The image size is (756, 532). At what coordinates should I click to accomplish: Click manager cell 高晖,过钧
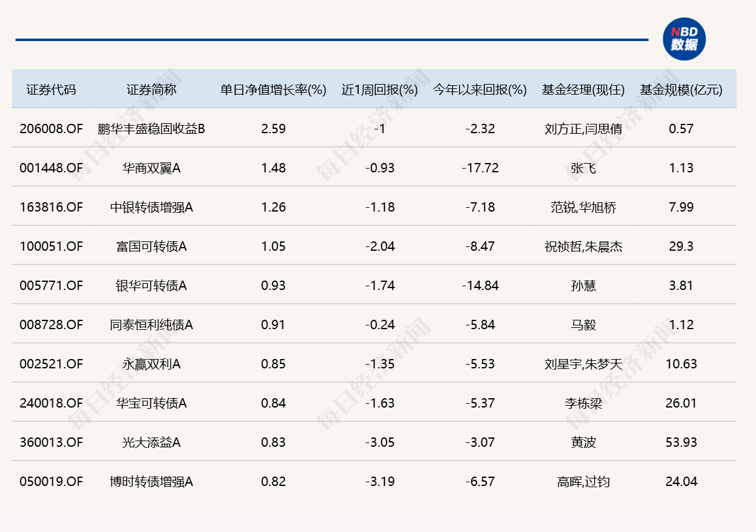pos(583,482)
